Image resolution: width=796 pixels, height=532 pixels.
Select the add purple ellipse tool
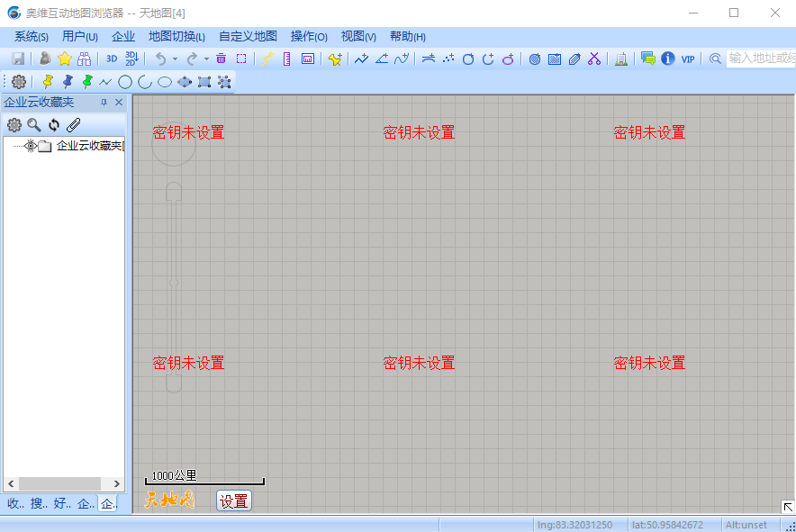(x=508, y=59)
